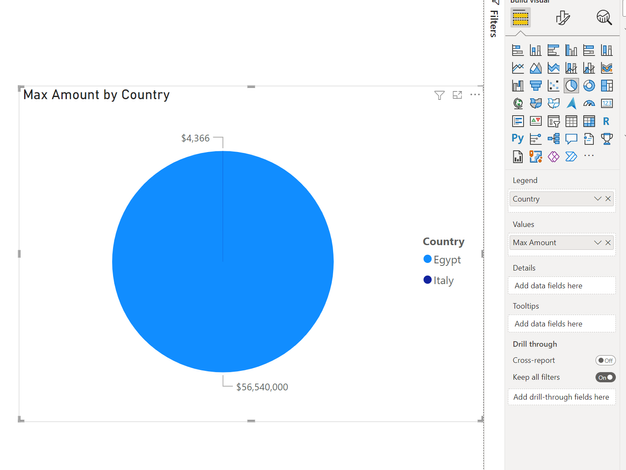Select the Area chart visual
Image resolution: width=626 pixels, height=470 pixels.
pyautogui.click(x=535, y=68)
